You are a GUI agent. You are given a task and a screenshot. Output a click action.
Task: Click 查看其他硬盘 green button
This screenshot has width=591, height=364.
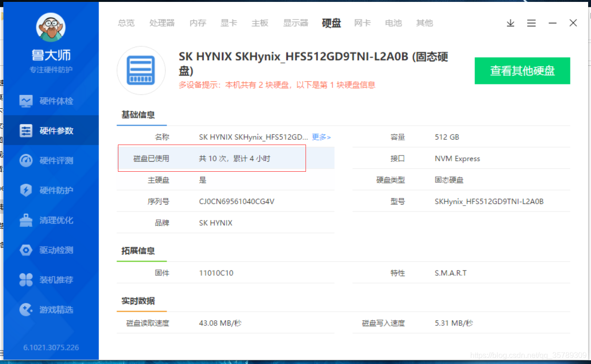pyautogui.click(x=522, y=71)
